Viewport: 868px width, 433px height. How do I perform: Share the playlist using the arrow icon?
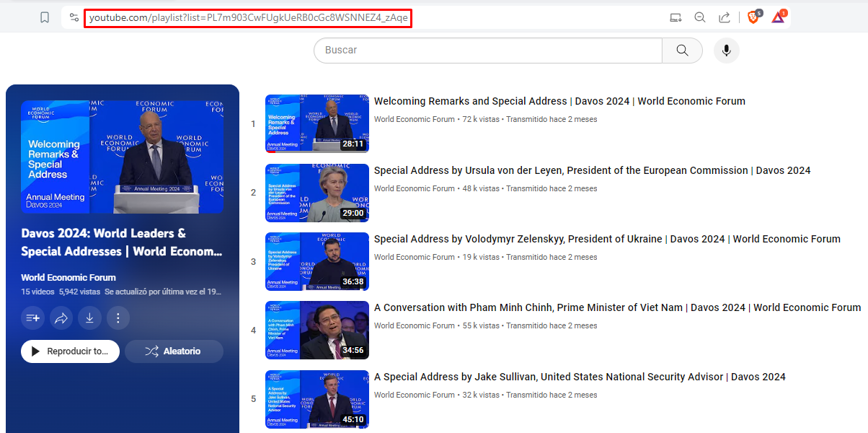[61, 318]
